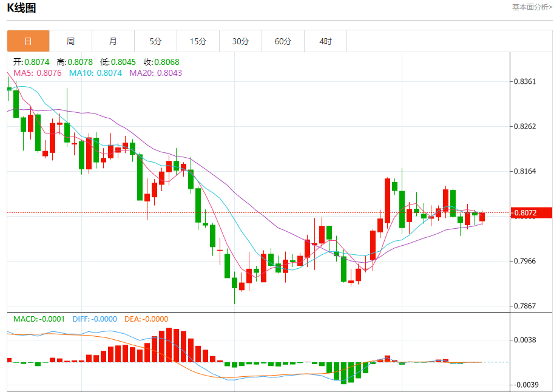Open the 60分 interval tab
Screen dimensions: 554x392
(283, 41)
